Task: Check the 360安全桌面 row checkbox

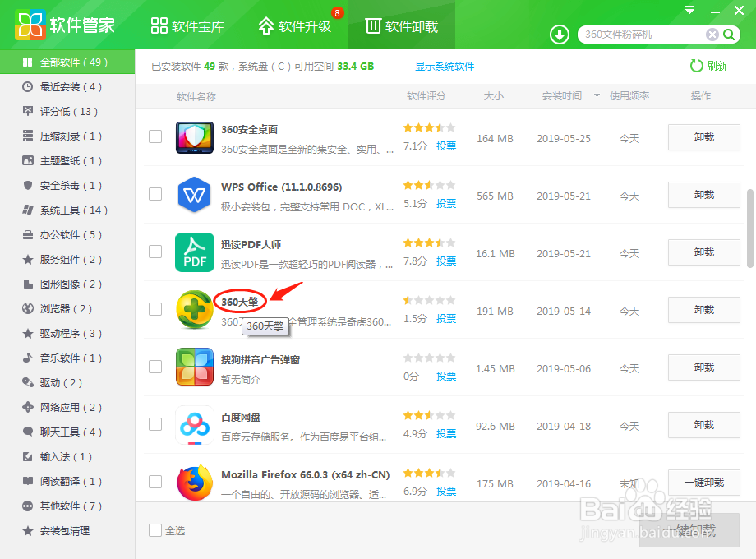Action: point(155,136)
